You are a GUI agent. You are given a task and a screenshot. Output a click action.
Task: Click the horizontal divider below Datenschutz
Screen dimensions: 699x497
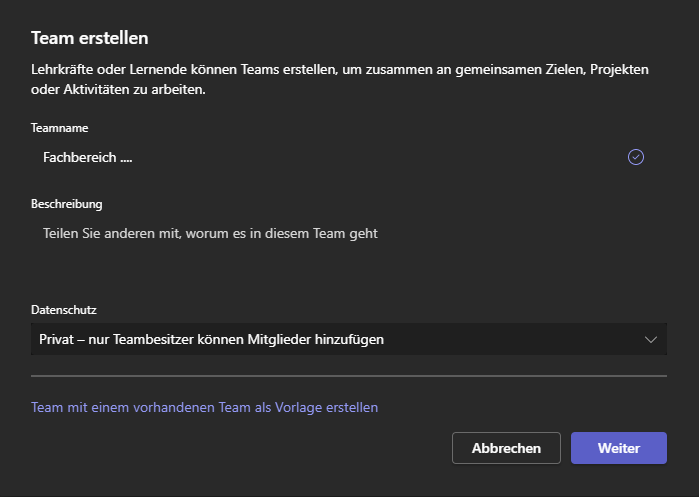(x=348, y=376)
